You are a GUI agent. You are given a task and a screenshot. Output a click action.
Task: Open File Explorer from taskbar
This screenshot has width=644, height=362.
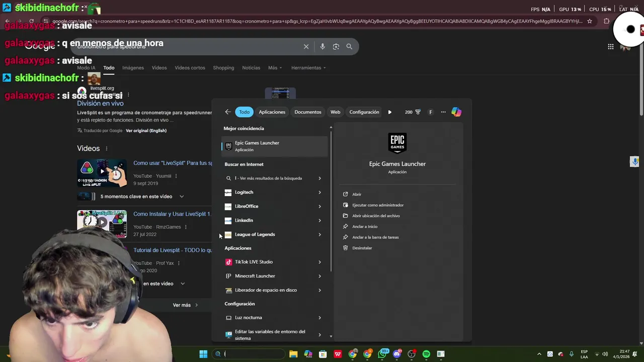click(x=293, y=354)
